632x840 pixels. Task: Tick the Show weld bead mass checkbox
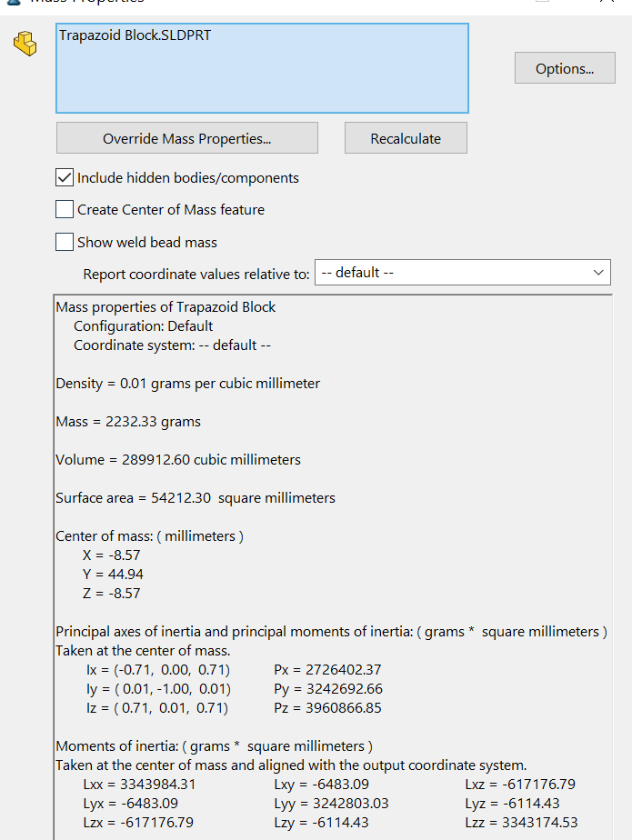click(x=65, y=242)
